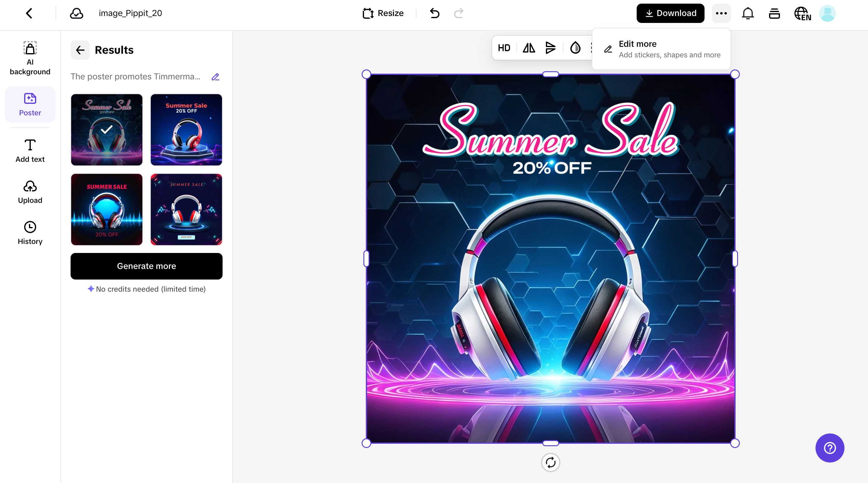This screenshot has width=868, height=483.
Task: Open the Resize tool
Action: pos(383,13)
